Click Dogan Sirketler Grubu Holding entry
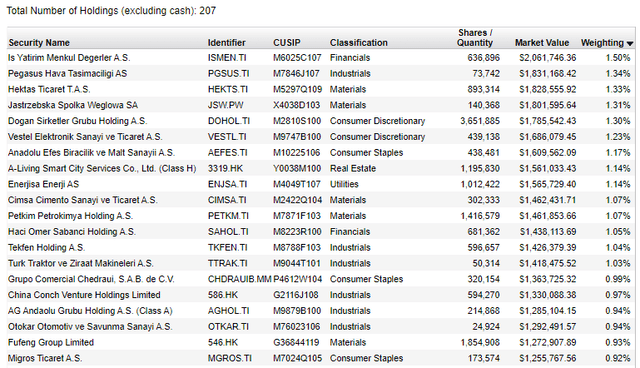This screenshot has height=368, width=640. tap(78, 121)
